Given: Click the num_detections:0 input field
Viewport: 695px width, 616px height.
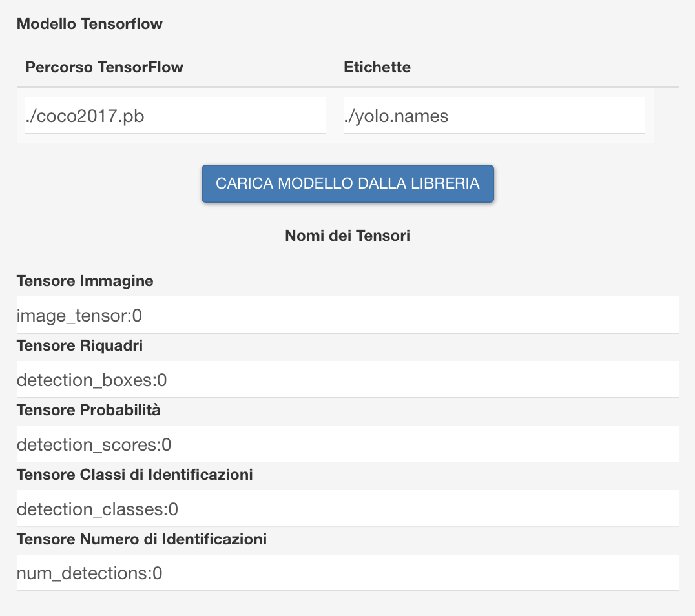Looking at the screenshot, I should click(x=348, y=573).
